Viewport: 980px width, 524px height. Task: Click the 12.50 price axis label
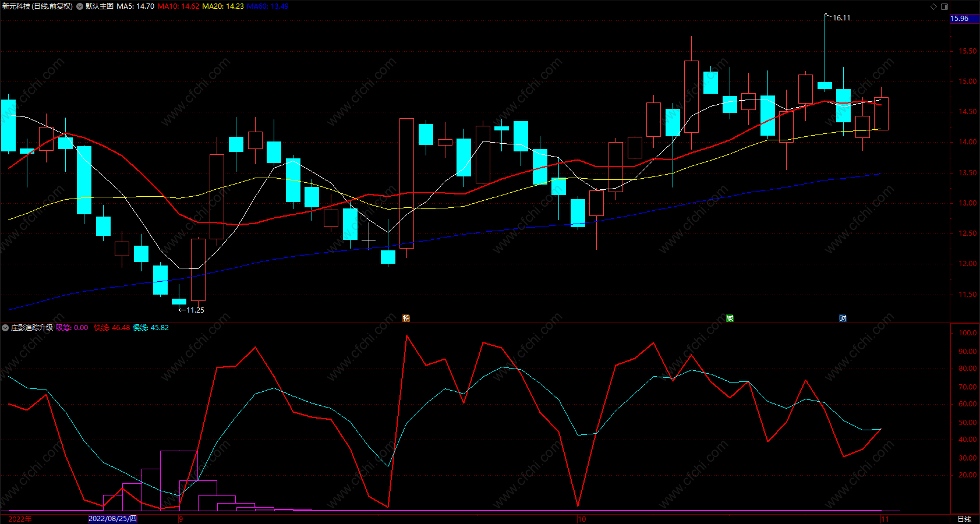(968, 233)
